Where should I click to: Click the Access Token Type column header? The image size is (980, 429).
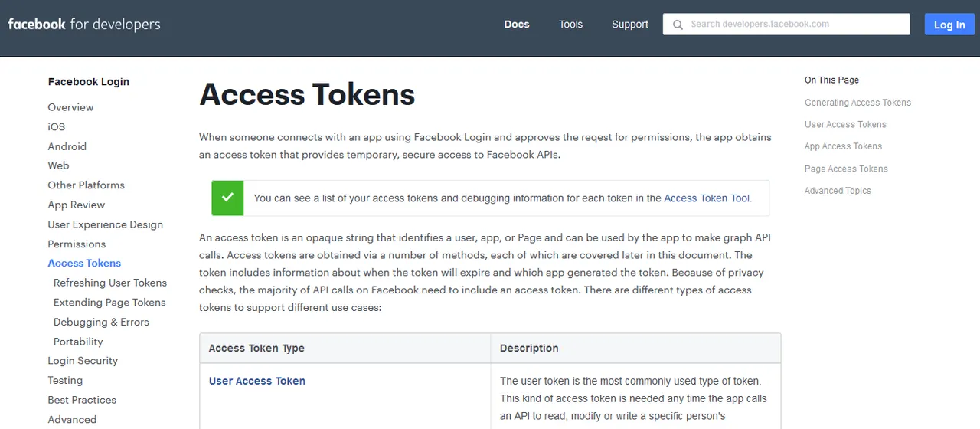click(256, 348)
